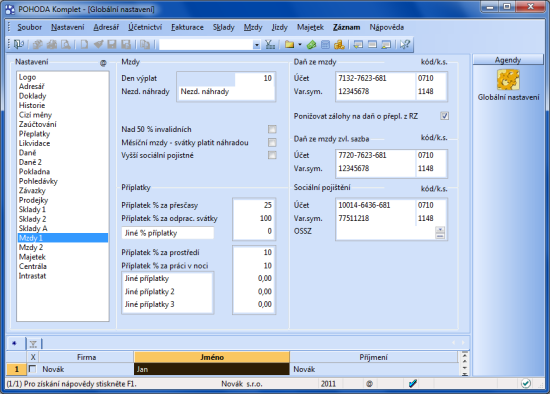
Task: Open the Záznam menu
Action: pos(347,27)
